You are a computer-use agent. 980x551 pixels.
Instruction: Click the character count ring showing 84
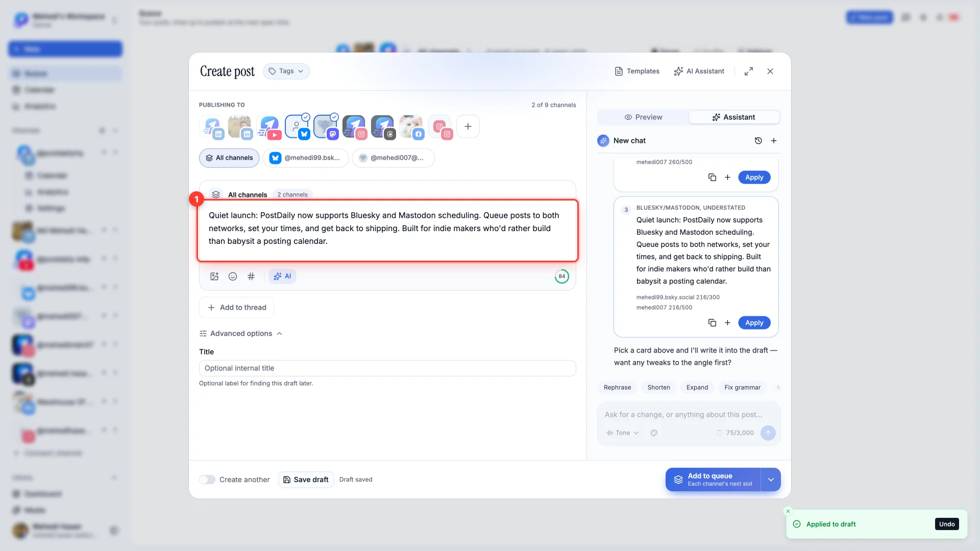point(562,276)
